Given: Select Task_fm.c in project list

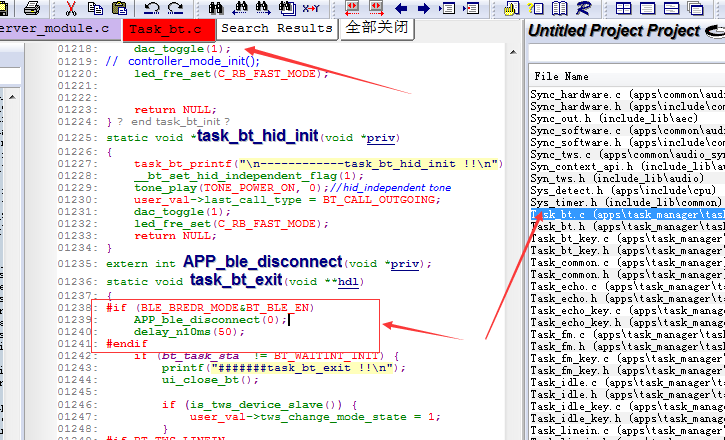Looking at the screenshot, I should tap(627, 335).
